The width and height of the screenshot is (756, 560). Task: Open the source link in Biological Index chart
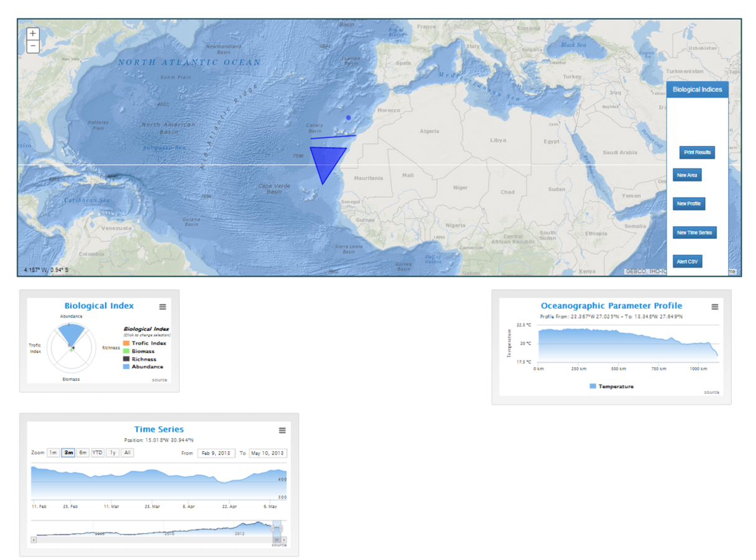point(159,380)
